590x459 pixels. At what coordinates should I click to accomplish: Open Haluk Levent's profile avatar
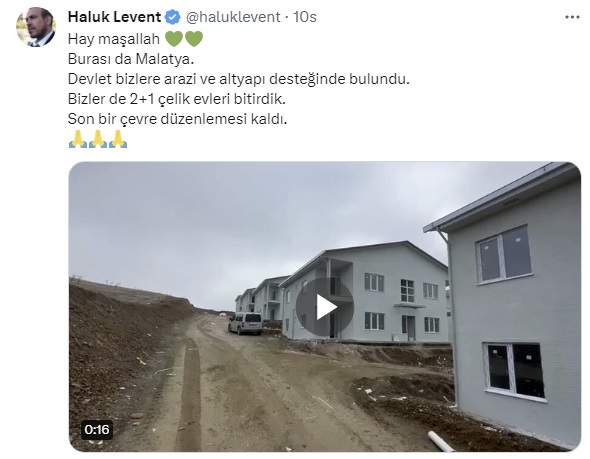point(36,27)
